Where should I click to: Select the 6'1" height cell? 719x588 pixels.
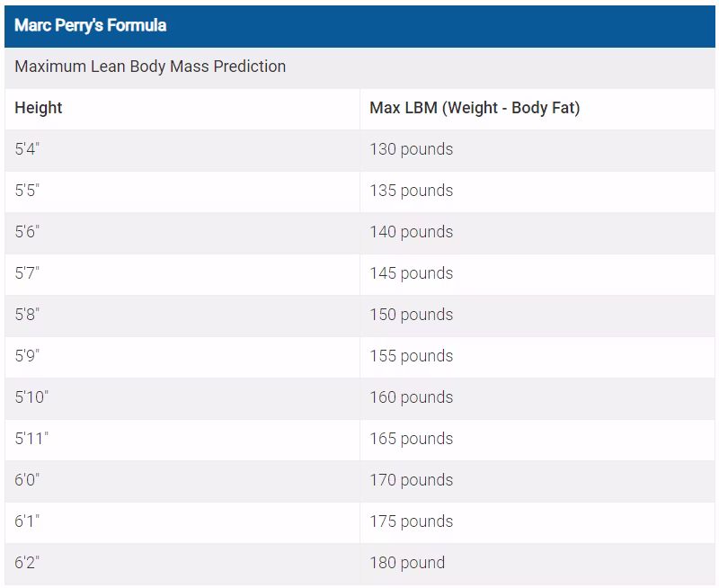[x=182, y=522]
